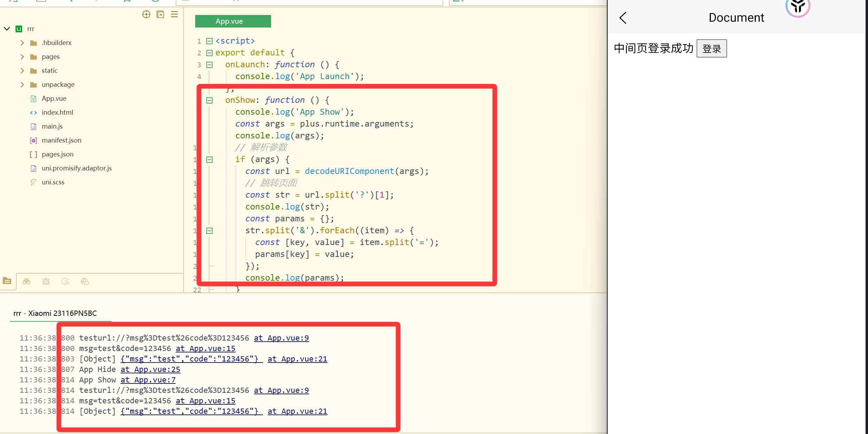
Task: Select the manifest.json file in the tree
Action: click(61, 140)
